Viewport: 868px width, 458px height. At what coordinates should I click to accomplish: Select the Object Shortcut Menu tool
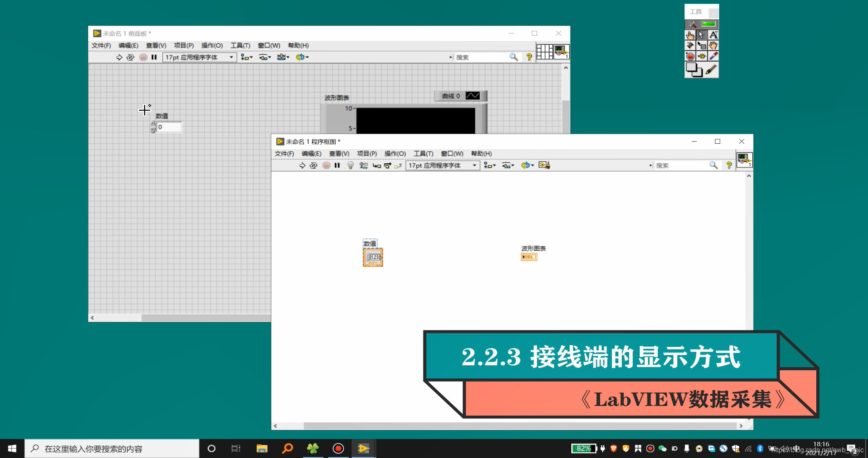tap(701, 45)
